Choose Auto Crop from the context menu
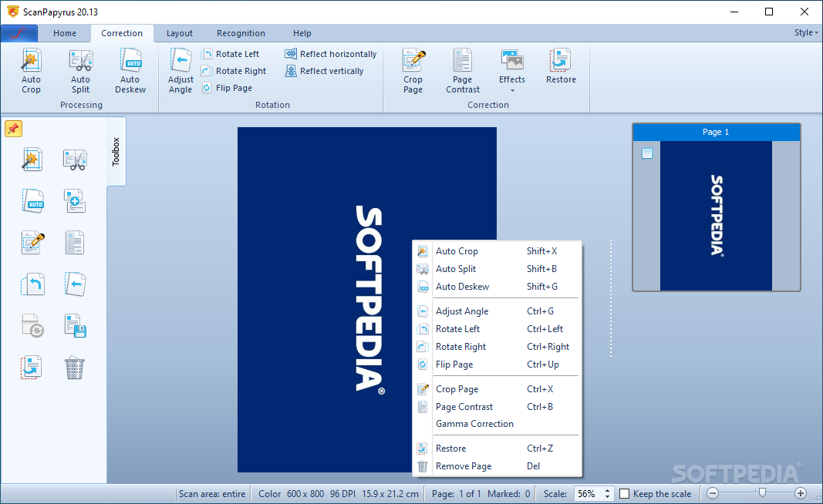Screen dimensions: 823x504 [x=497, y=251]
